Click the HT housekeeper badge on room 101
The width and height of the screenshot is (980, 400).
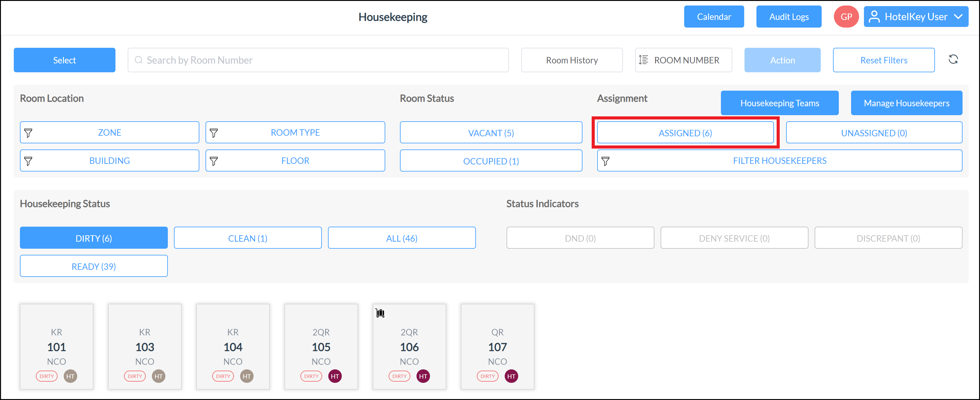[70, 376]
